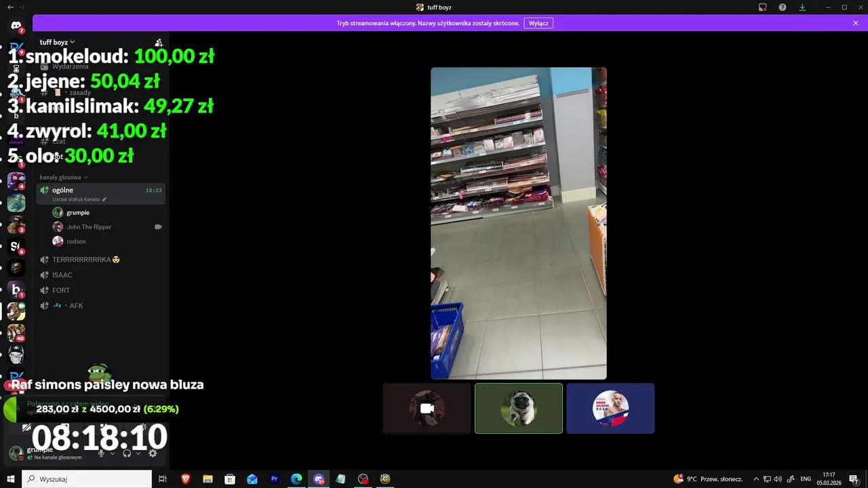Collapse the kanały głosowe category

pos(64,178)
